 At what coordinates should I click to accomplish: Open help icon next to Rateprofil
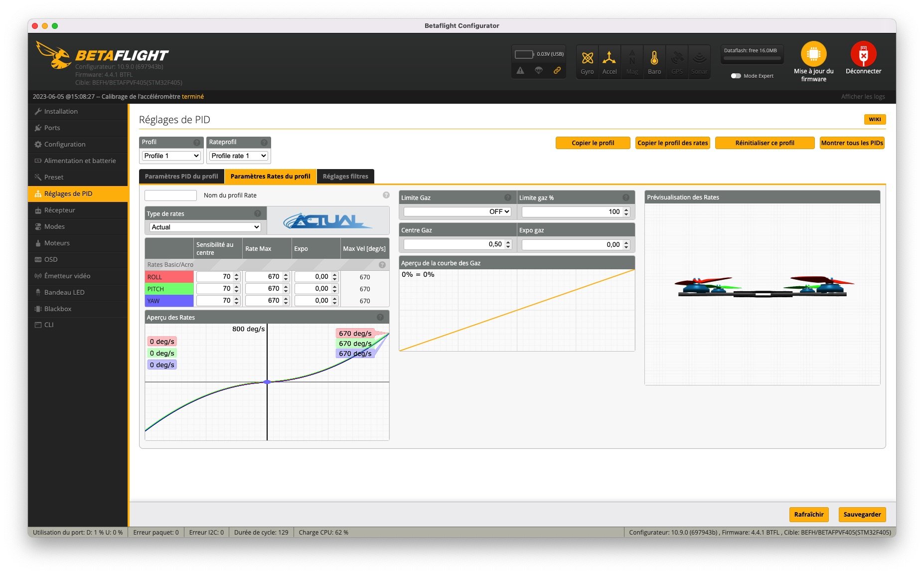point(264,142)
